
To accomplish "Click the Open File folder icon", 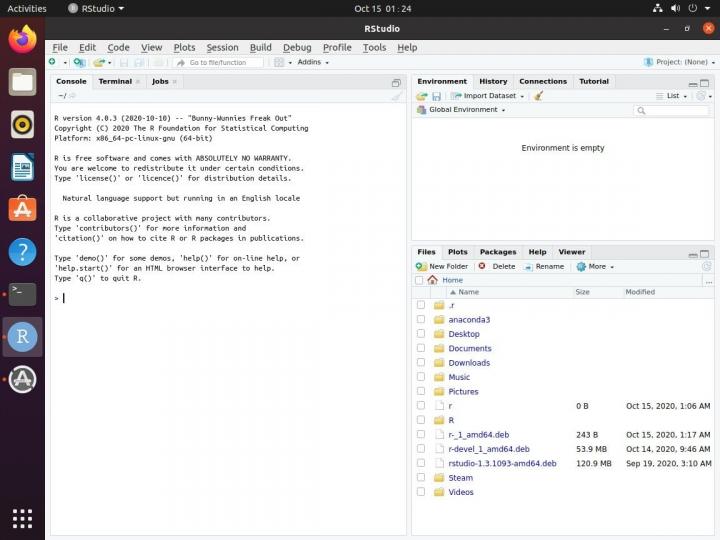I will 98,62.
